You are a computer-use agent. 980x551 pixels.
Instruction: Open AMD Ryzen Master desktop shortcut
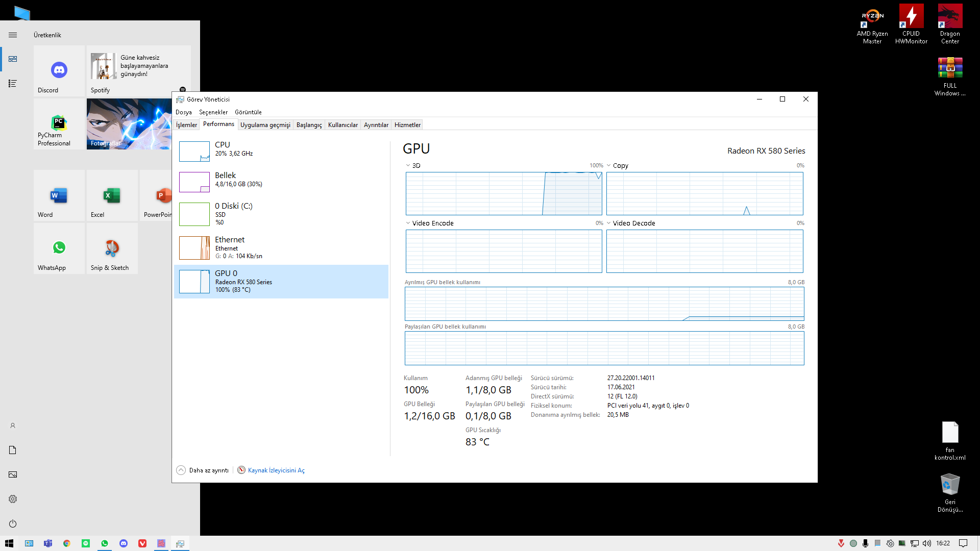872,24
